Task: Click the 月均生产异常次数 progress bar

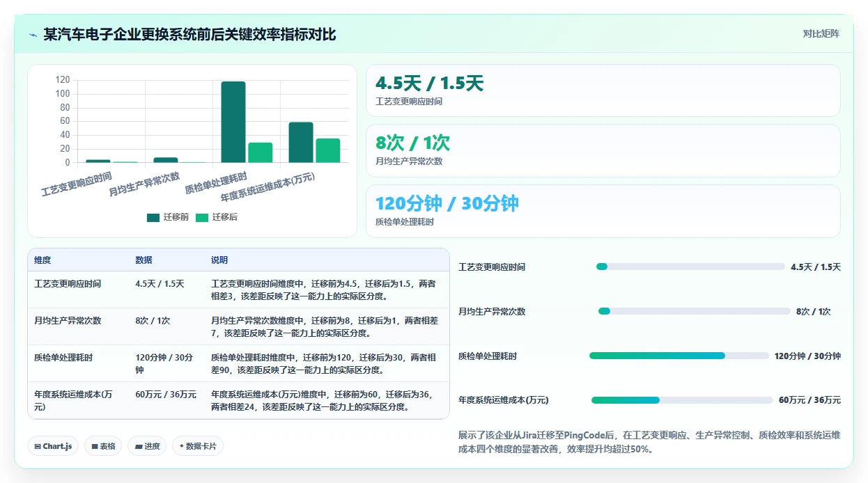Action: [x=695, y=311]
